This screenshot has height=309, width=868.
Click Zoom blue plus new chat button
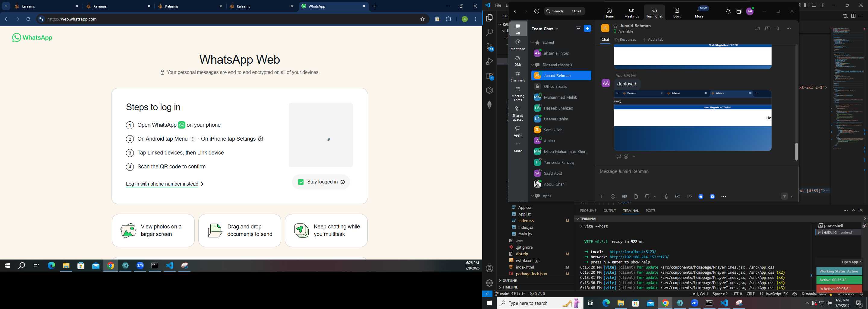pos(587,28)
